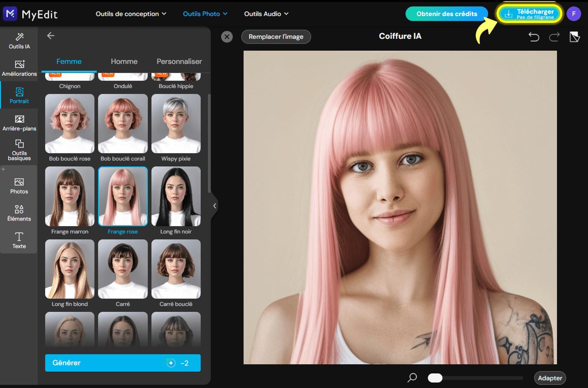
Task: Click the hairstyle list scrollbar
Action: tap(209, 144)
